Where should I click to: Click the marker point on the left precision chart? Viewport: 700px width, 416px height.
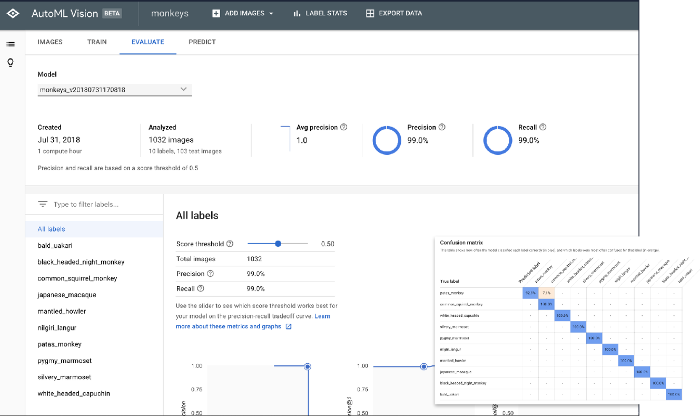tap(308, 366)
